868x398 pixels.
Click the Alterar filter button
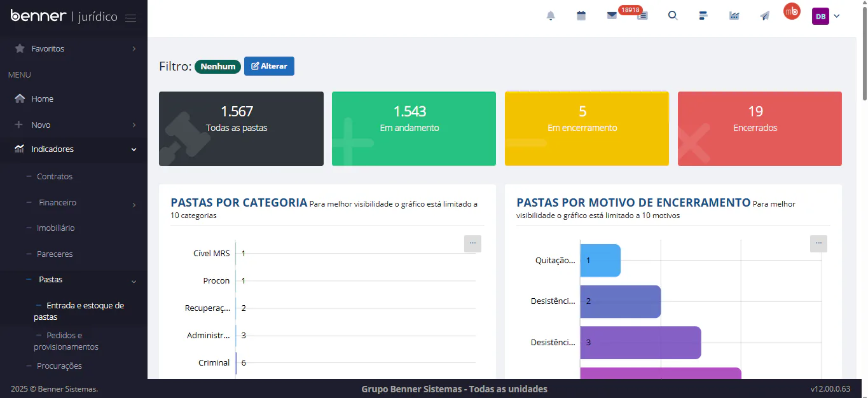[269, 66]
